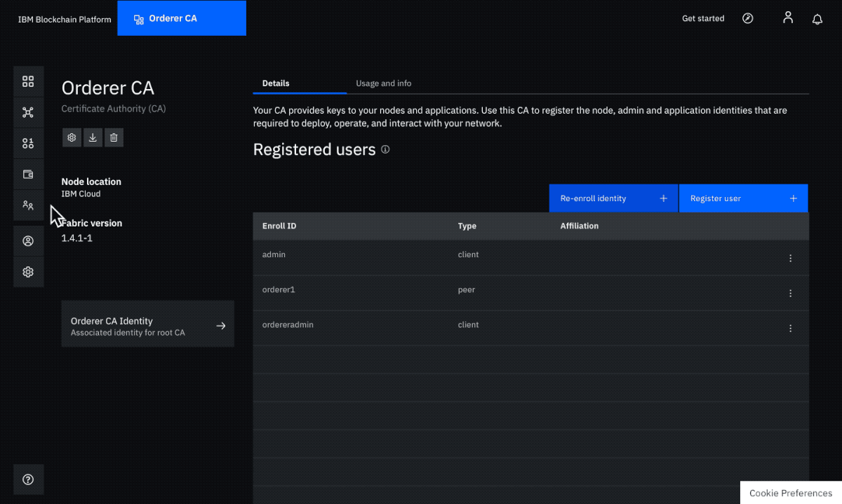Image resolution: width=842 pixels, height=504 pixels.
Task: Open the Orderer CA Identity tile
Action: click(x=148, y=324)
